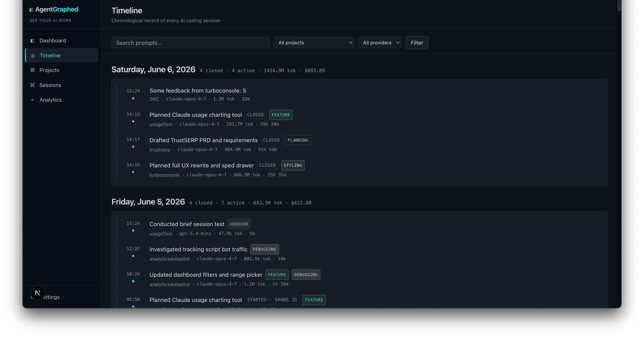The image size is (644, 338).
Task: Click FEATURE tag on 08:58 row
Action: (x=314, y=300)
